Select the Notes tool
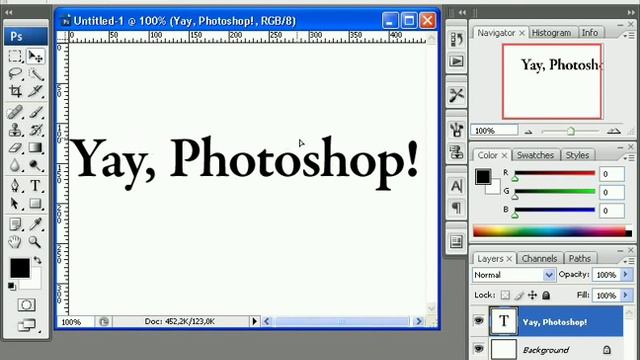Viewport: 640px width, 360px height. pos(15,224)
